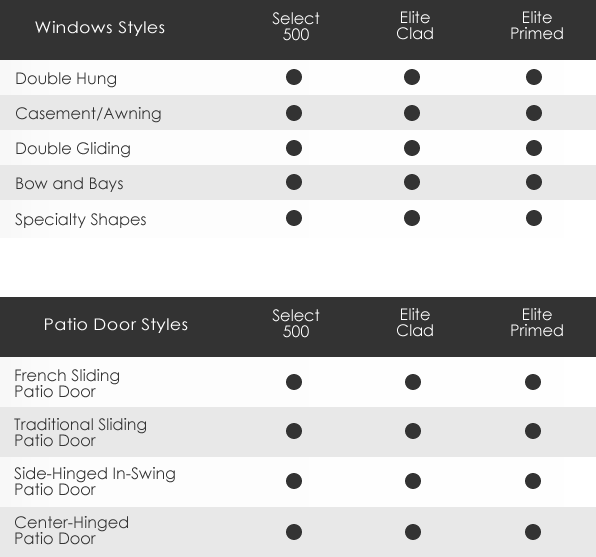This screenshot has width=596, height=557.
Task: Click the Patio Door Styles header
Action: click(116, 324)
